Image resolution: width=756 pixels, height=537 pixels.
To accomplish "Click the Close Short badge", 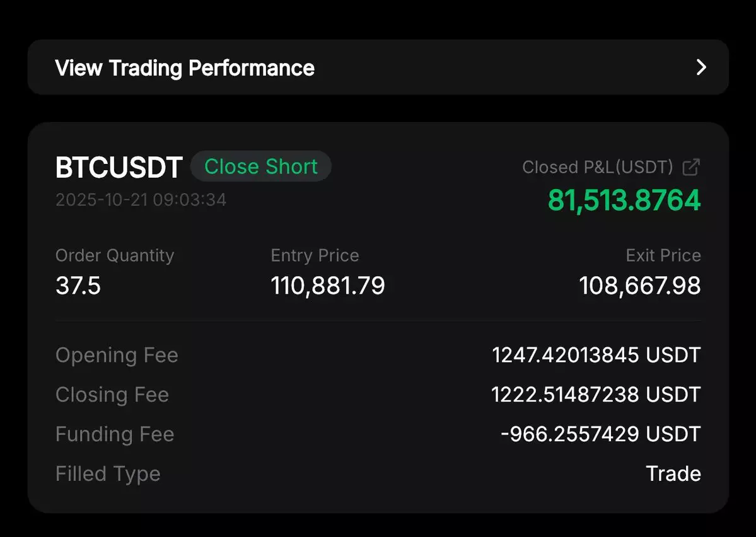I will [x=260, y=166].
